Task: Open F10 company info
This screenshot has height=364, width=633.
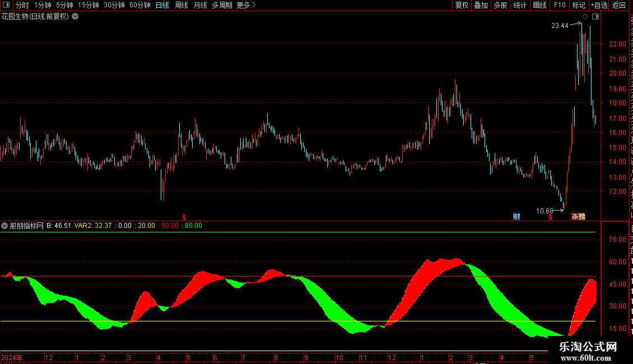Action: point(560,5)
